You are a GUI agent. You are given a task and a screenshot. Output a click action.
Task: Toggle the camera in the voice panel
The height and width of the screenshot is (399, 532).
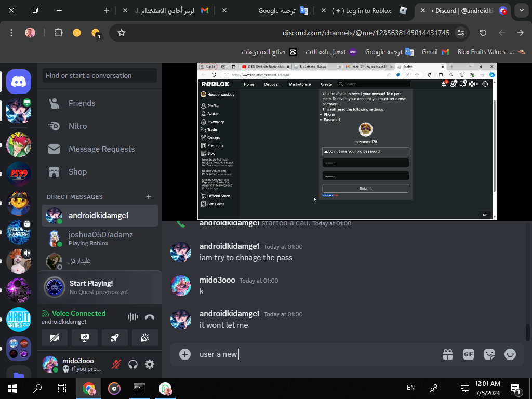55,338
